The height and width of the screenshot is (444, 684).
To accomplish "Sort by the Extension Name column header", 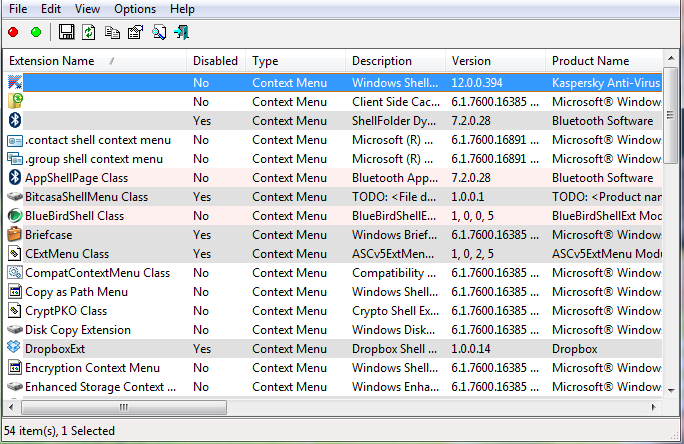I will click(95, 61).
